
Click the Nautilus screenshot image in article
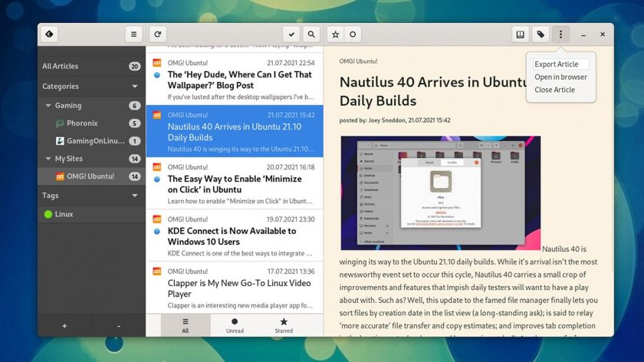tap(441, 193)
